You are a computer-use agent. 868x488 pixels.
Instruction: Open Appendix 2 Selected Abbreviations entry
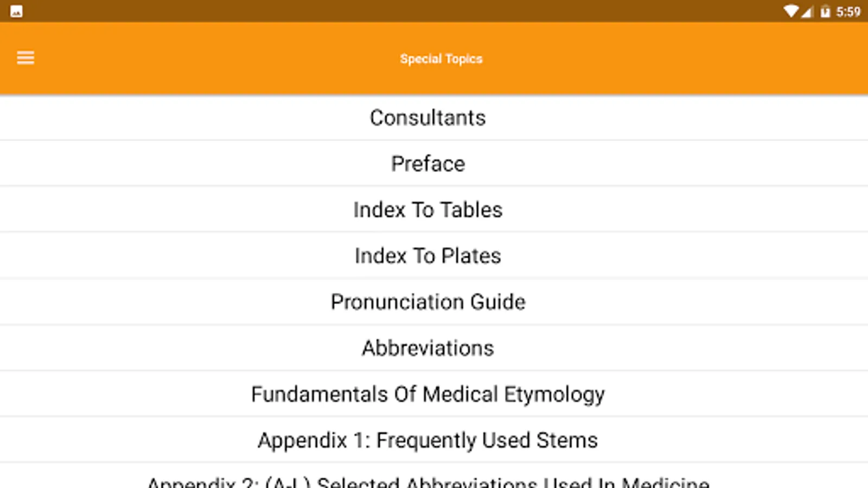[x=428, y=481]
